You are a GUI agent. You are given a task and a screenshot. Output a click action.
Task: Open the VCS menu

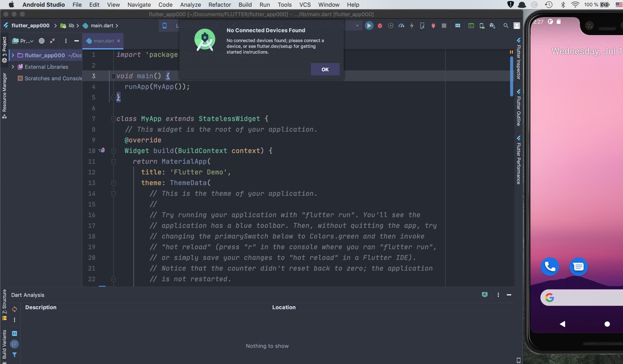[x=305, y=5]
